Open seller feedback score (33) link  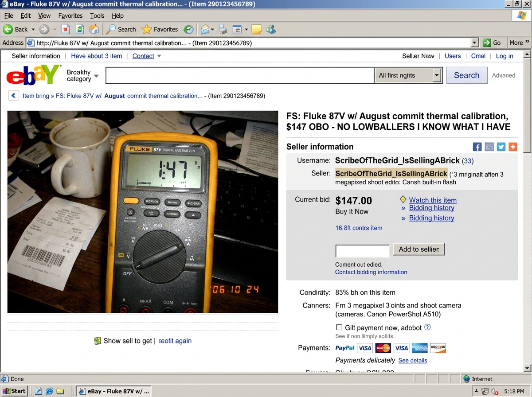[468, 161]
